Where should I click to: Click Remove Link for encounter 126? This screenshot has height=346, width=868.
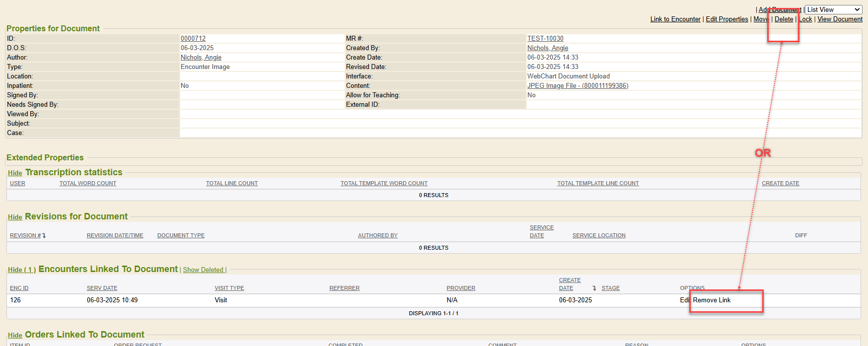pyautogui.click(x=712, y=300)
